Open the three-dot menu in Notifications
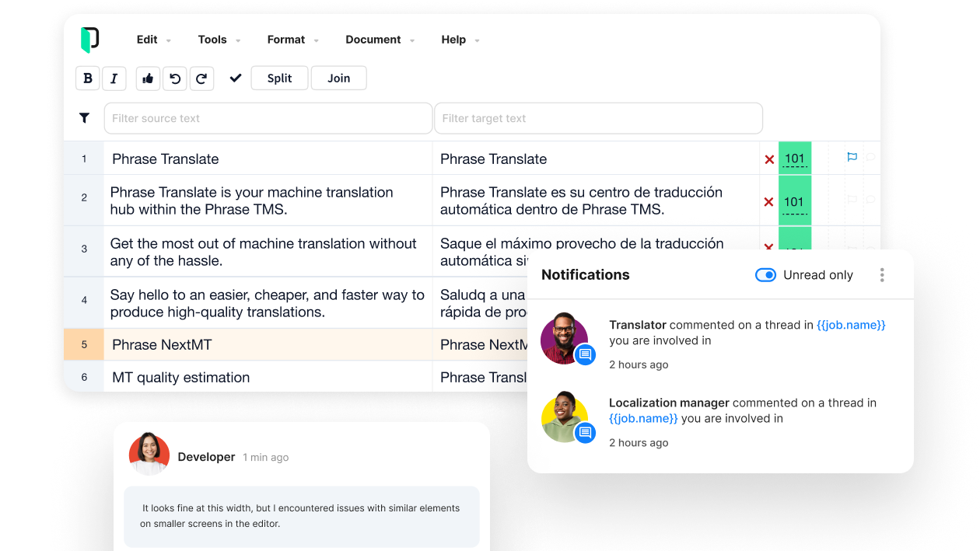 (x=881, y=275)
